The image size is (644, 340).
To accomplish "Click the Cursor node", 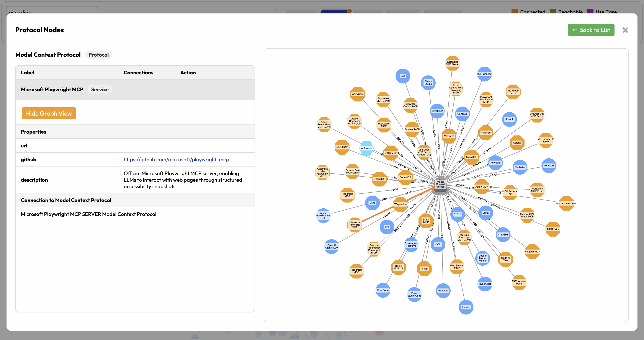I will point(466,307).
